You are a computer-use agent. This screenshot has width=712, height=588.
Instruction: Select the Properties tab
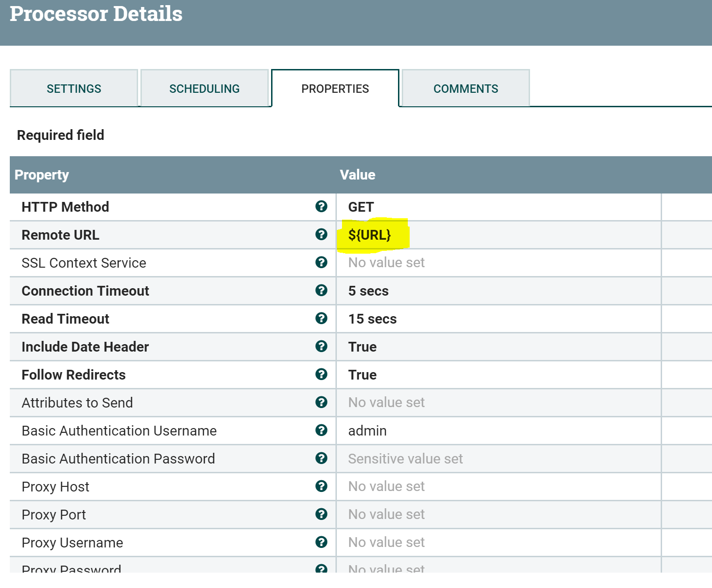coord(335,89)
